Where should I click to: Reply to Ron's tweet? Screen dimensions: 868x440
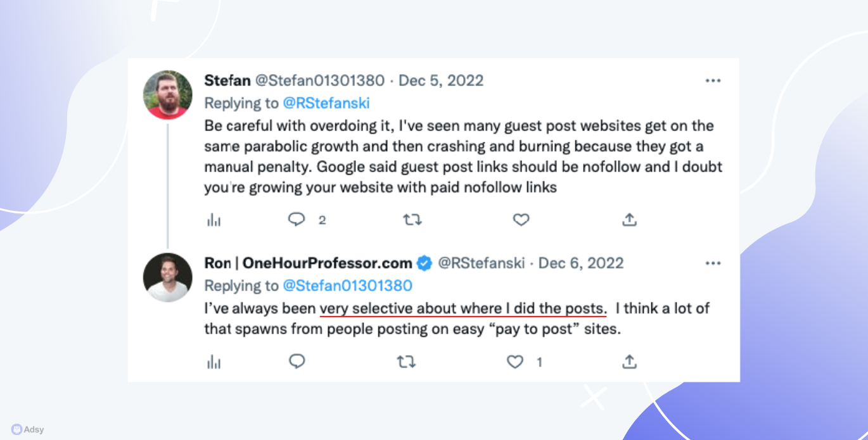click(x=297, y=361)
